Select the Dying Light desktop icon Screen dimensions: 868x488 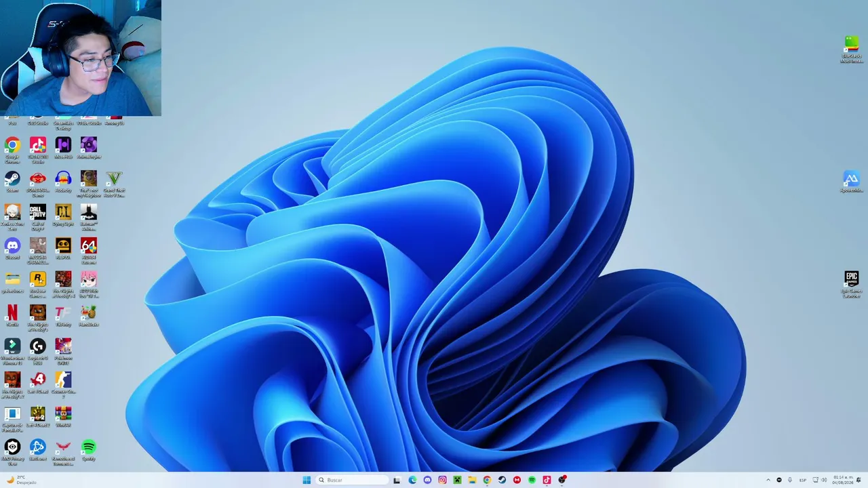pos(63,215)
